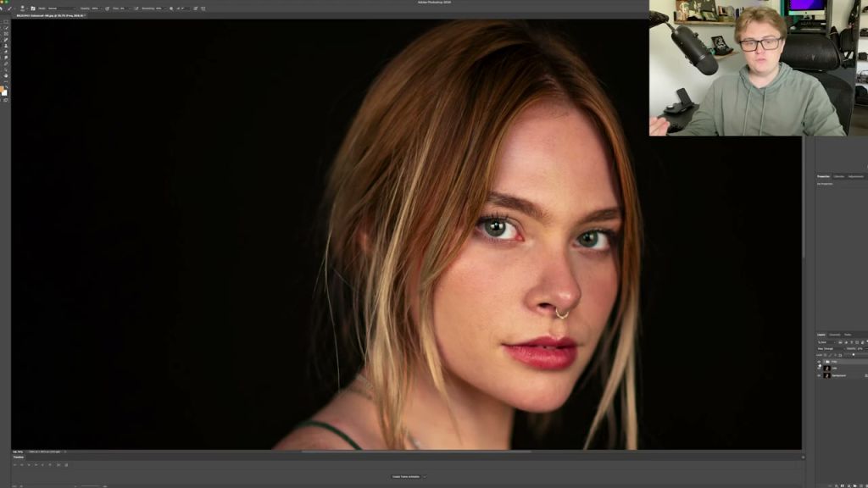Click the Background layer lock icon
The height and width of the screenshot is (488, 868).
click(x=866, y=375)
